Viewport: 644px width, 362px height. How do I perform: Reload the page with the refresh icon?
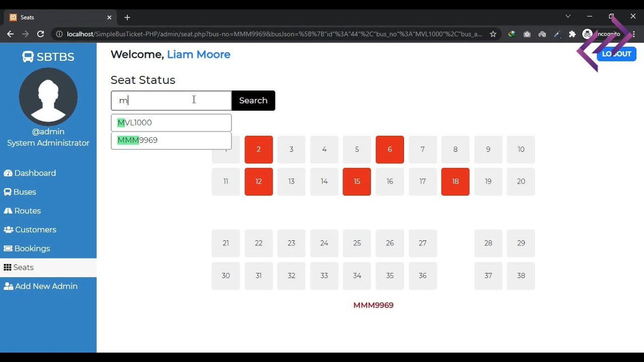click(41, 34)
